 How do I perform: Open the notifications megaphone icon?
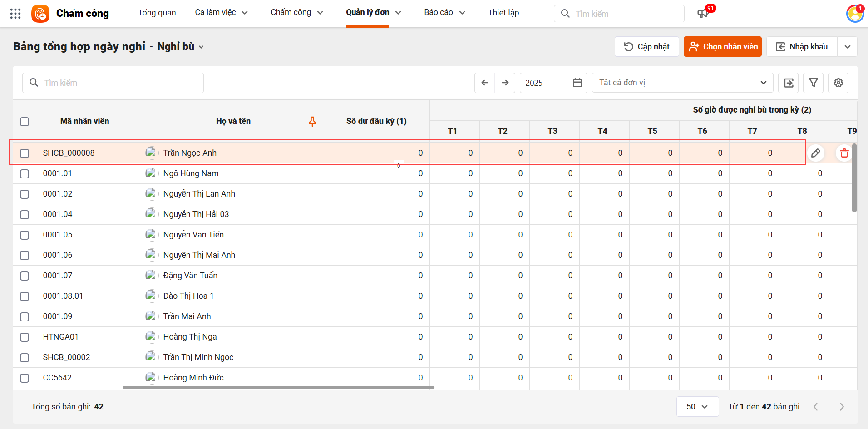pos(703,14)
